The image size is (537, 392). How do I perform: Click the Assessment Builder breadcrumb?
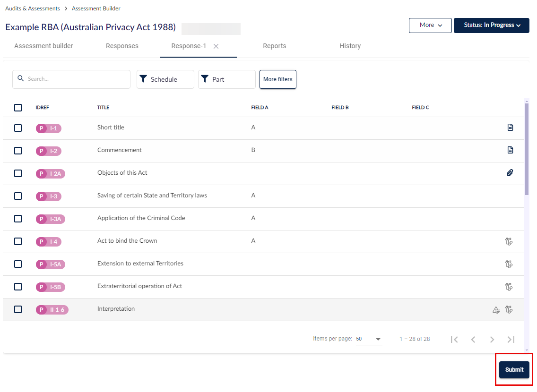[96, 9]
